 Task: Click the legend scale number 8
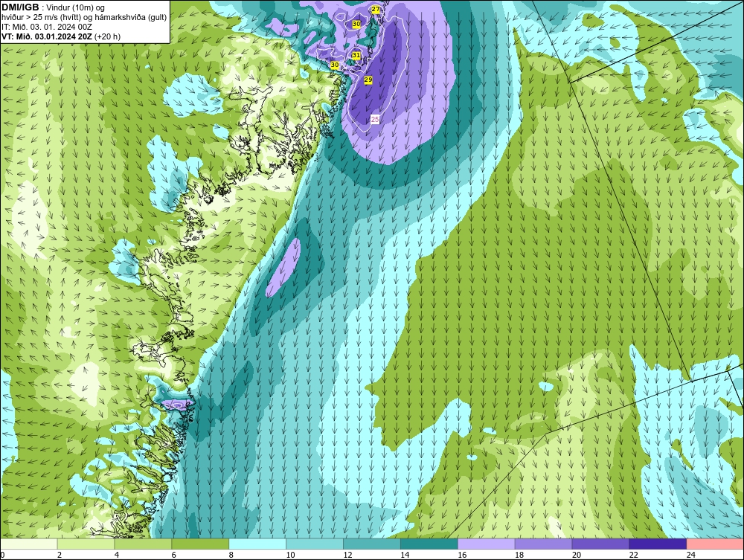(231, 555)
